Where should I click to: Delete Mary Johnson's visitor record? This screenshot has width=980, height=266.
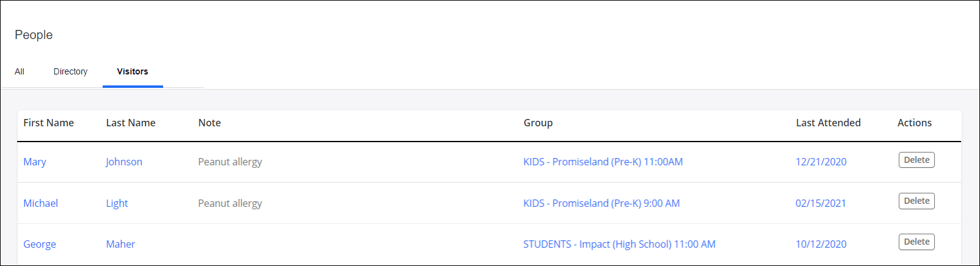[916, 160]
